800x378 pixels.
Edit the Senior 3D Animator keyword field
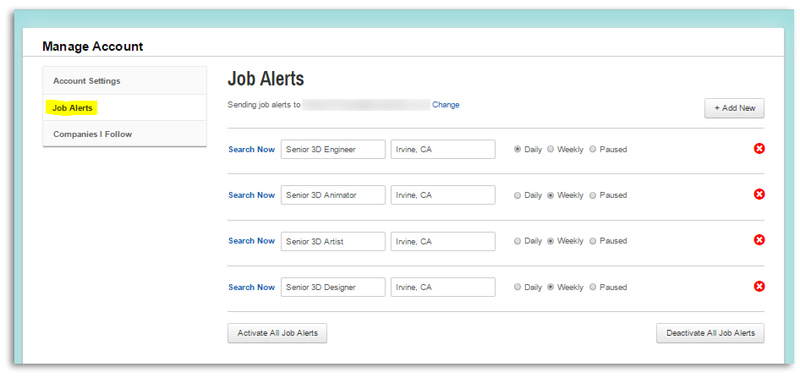[x=333, y=195]
